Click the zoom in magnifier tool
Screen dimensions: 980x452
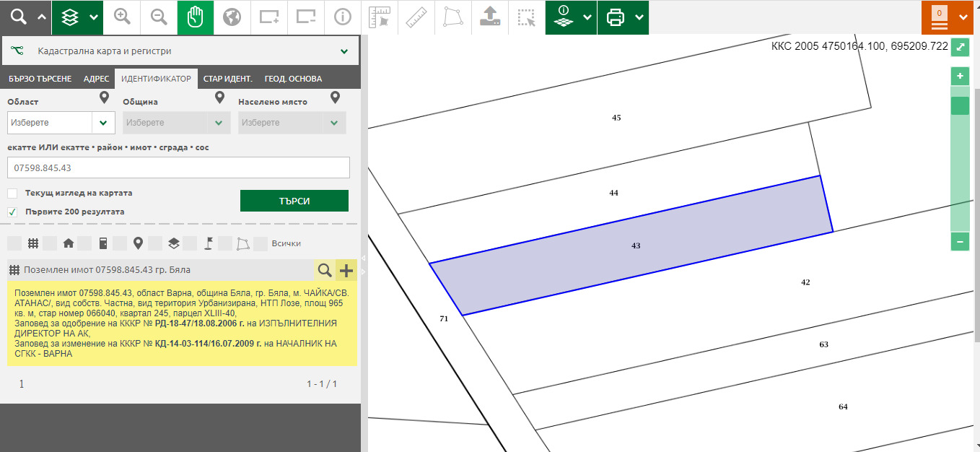coord(122,17)
